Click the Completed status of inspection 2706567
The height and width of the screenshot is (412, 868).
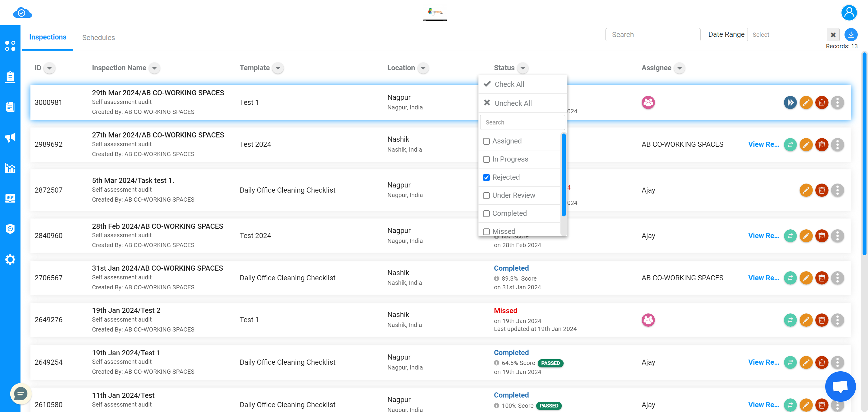511,269
